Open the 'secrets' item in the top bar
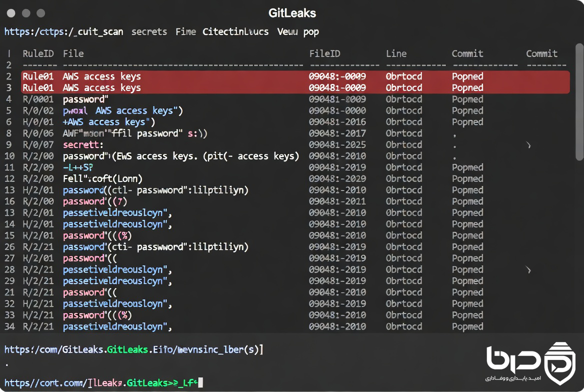 click(x=149, y=31)
